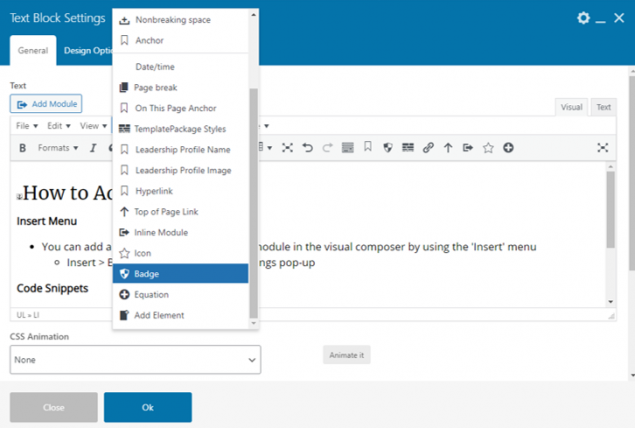
Task: Toggle fullscreen editor at toolbar right
Action: click(x=603, y=148)
